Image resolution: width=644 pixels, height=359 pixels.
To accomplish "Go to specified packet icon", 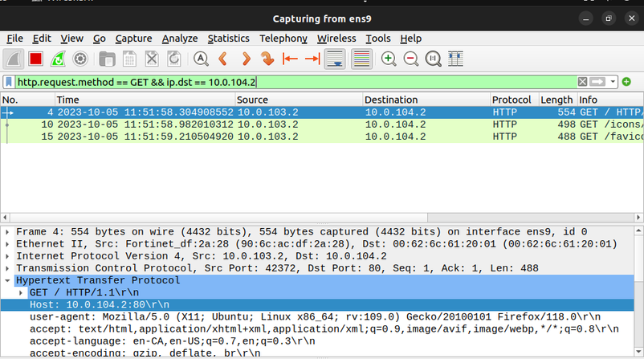I will [x=267, y=59].
